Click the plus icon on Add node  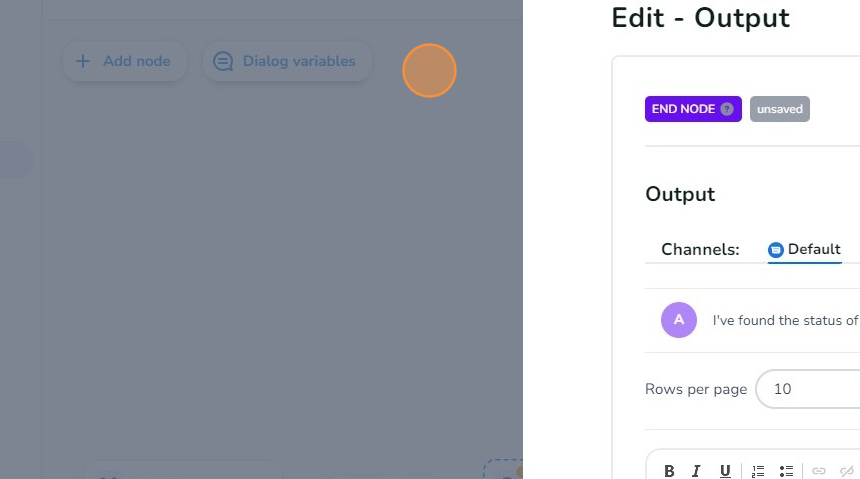click(83, 61)
